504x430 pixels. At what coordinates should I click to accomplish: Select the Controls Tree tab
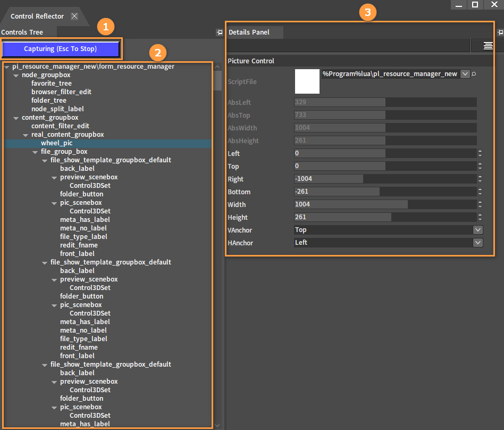tap(22, 32)
